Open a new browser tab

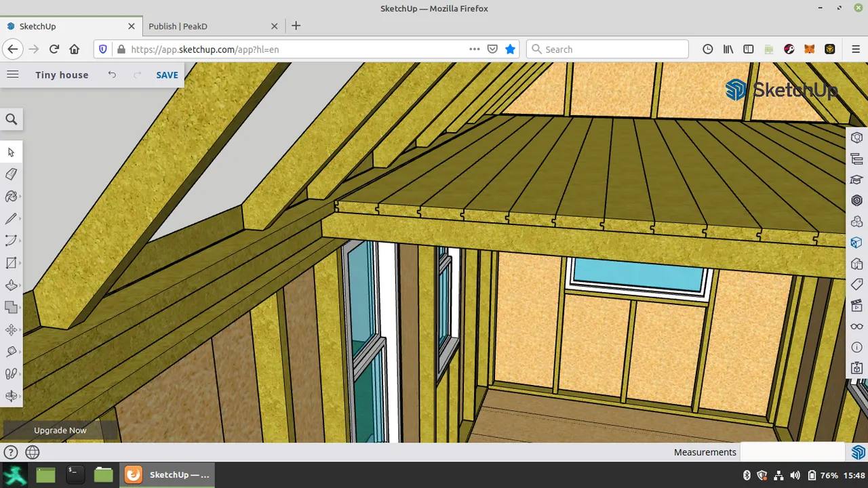coord(296,26)
